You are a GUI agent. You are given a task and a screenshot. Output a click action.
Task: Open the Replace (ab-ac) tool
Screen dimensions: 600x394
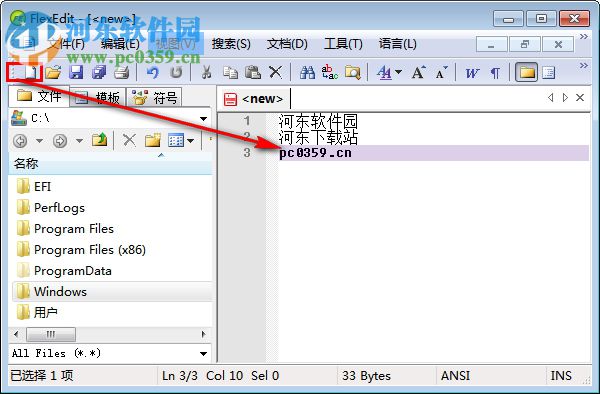click(330, 72)
